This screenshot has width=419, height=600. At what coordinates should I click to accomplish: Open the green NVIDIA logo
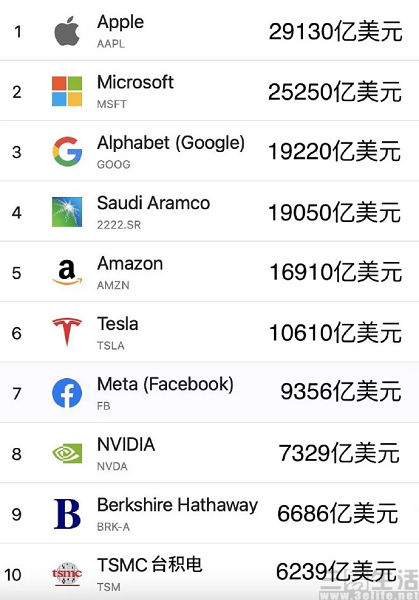coord(67,453)
